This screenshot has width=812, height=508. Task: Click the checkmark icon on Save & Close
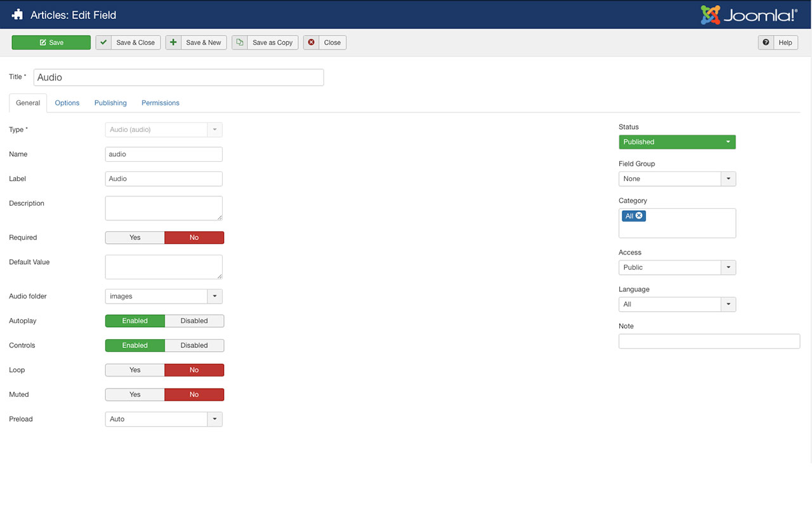click(103, 43)
